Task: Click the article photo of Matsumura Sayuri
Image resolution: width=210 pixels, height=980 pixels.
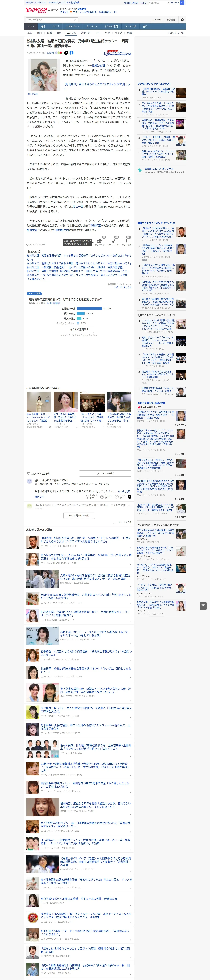Action: click(44, 75)
